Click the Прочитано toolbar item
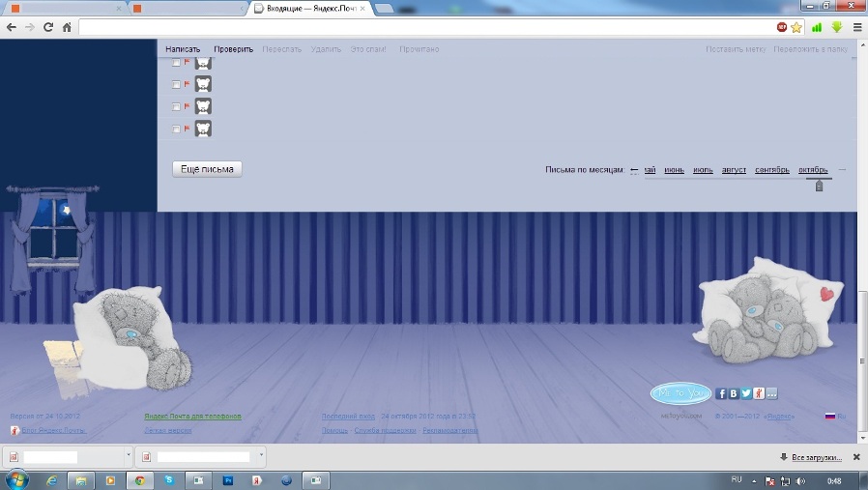 [x=420, y=49]
